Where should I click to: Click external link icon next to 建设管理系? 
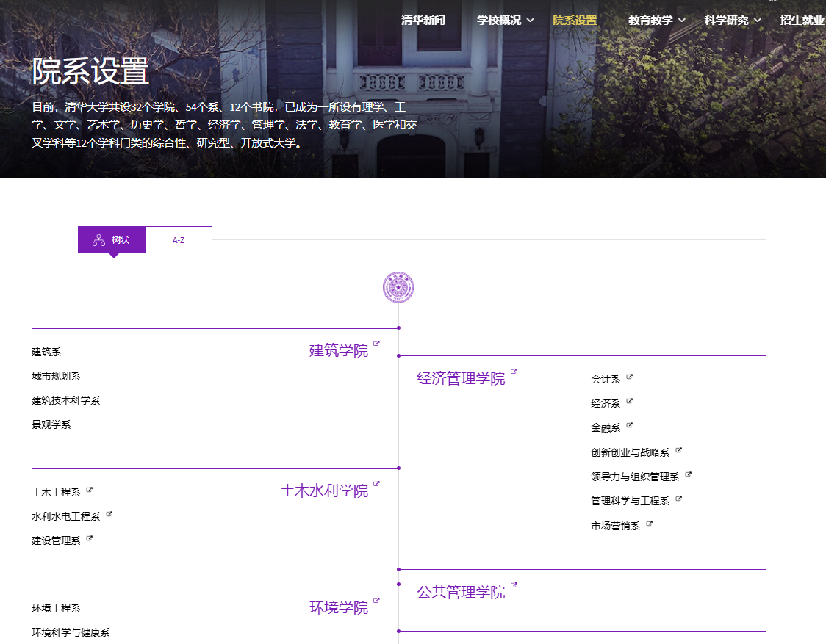(89, 538)
